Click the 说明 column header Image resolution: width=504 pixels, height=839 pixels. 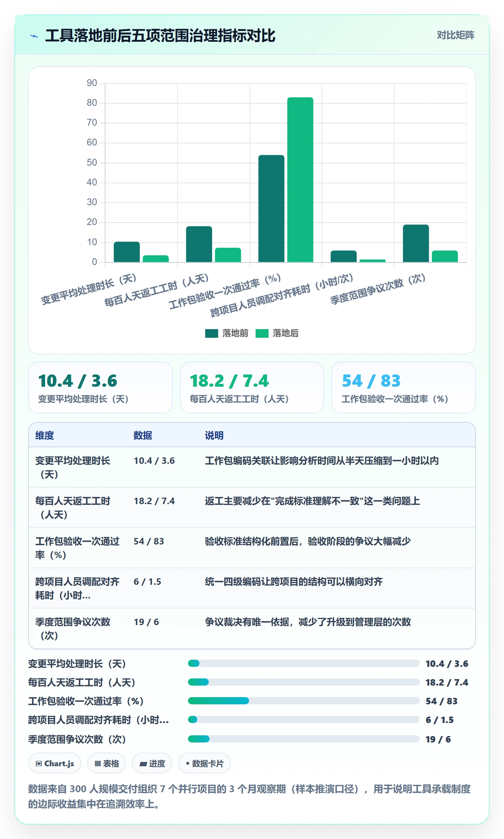[x=214, y=435]
